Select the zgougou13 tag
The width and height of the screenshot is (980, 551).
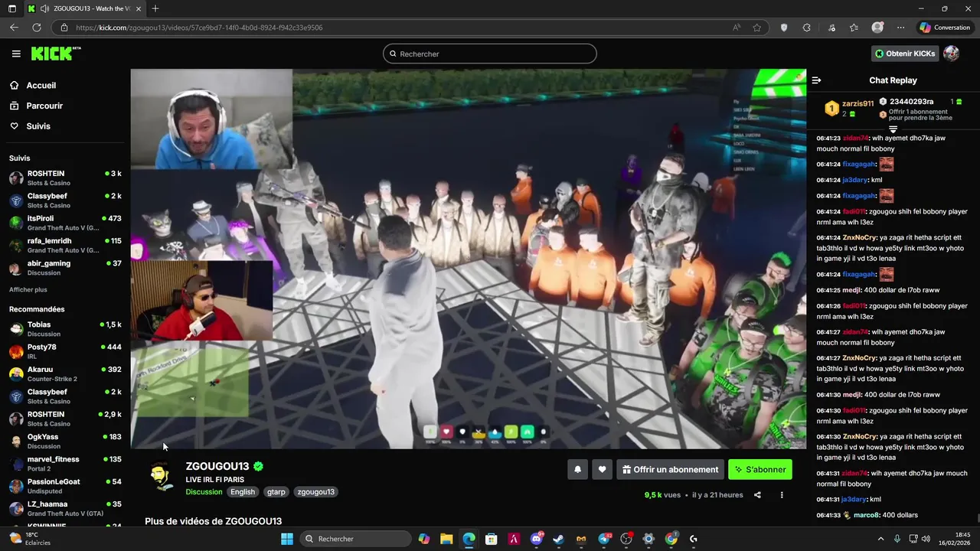pos(315,492)
